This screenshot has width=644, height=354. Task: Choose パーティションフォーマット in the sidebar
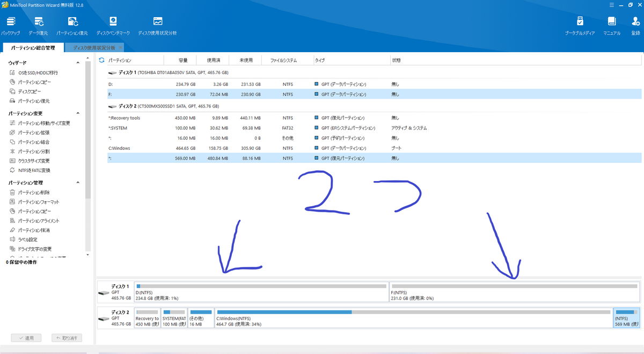35,202
